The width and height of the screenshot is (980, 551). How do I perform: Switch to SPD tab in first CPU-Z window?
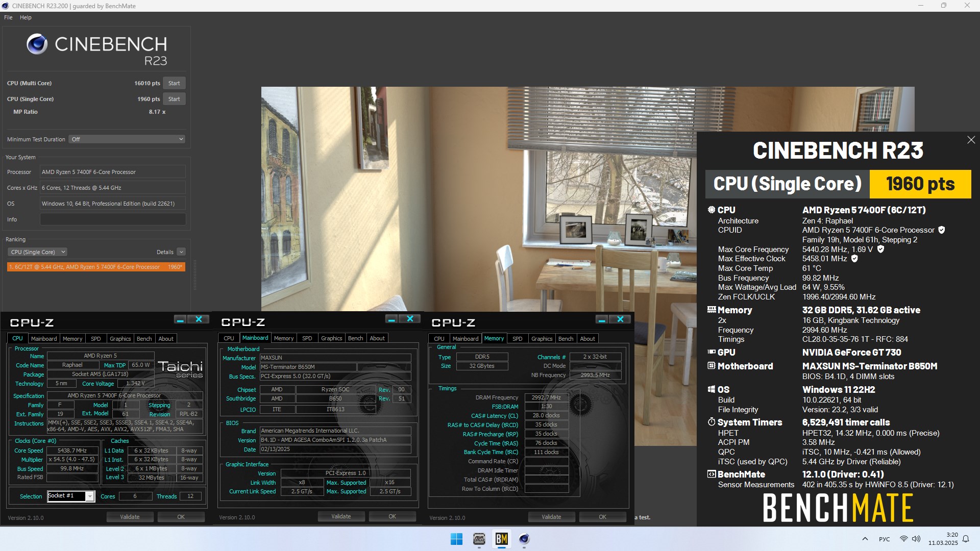[x=95, y=339]
